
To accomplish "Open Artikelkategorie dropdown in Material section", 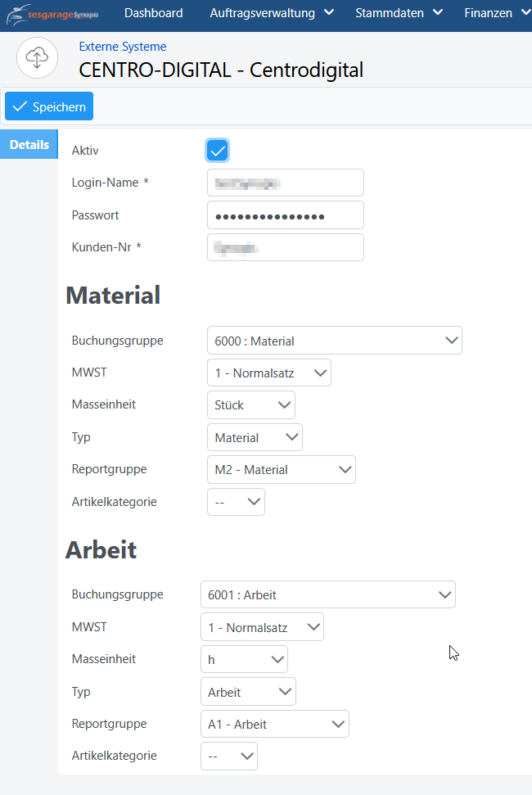I will [x=236, y=502].
